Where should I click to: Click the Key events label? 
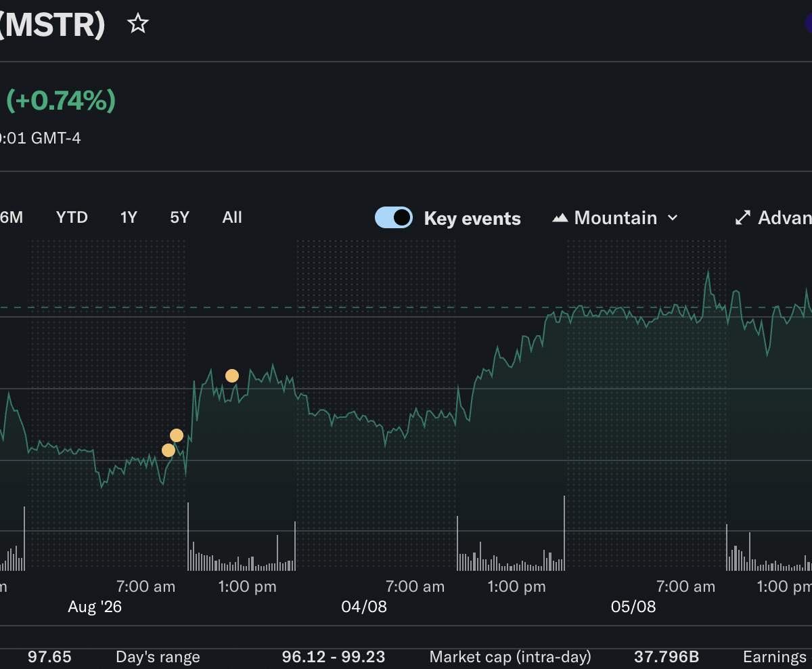pos(472,219)
